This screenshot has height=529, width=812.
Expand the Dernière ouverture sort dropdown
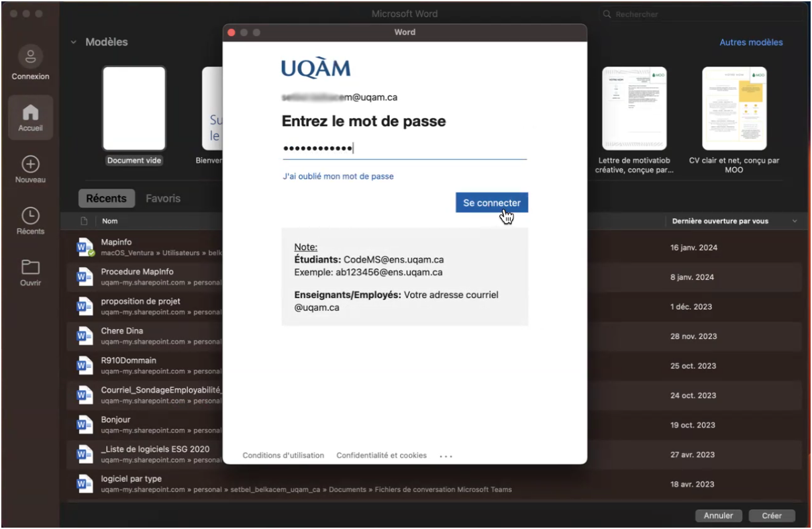795,221
